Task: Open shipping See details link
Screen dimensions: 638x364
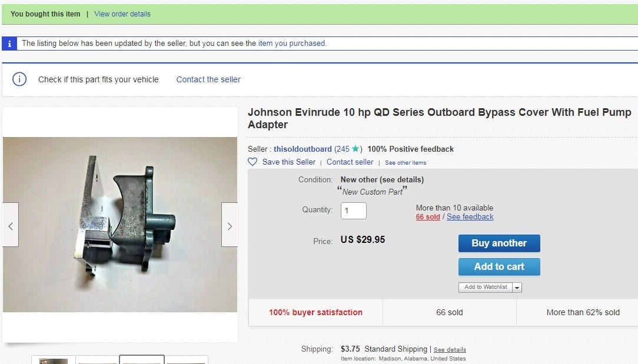Action: tap(450, 350)
